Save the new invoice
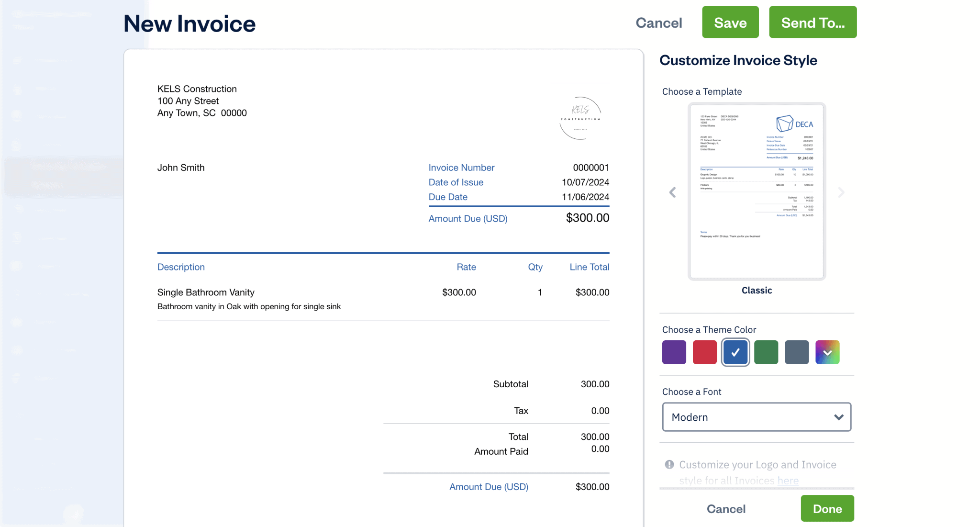The width and height of the screenshot is (980, 527). (x=730, y=22)
